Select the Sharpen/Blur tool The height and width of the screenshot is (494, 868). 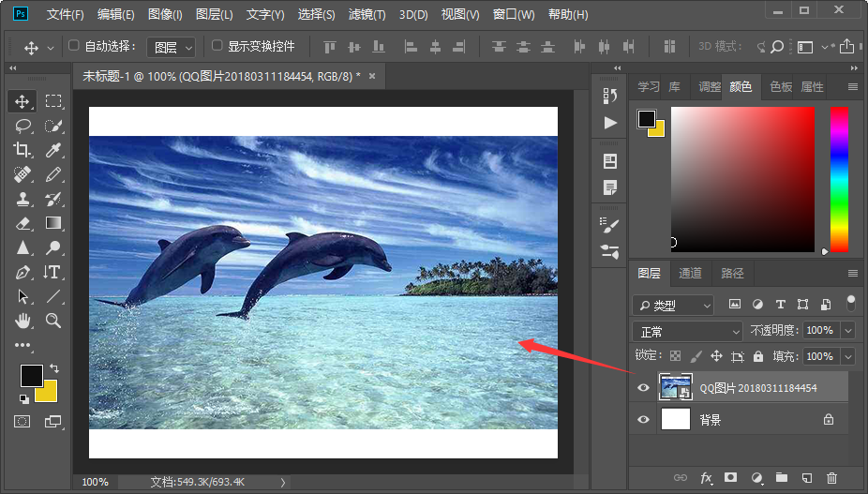coord(22,247)
